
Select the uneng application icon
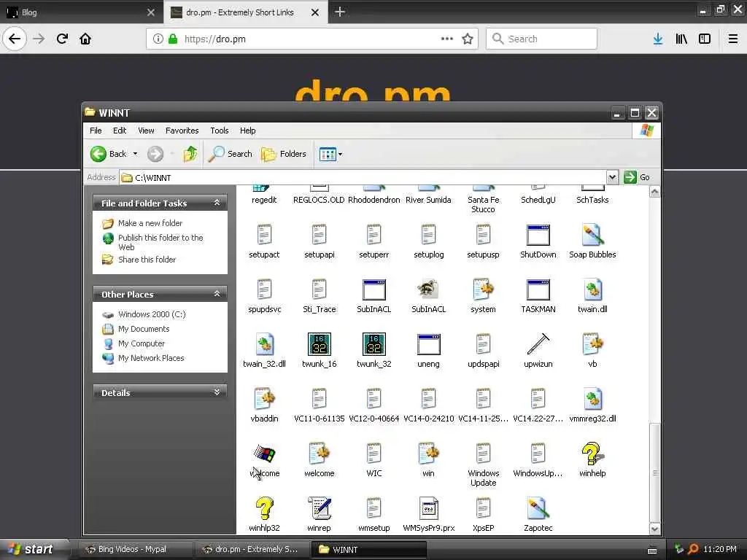point(428,344)
